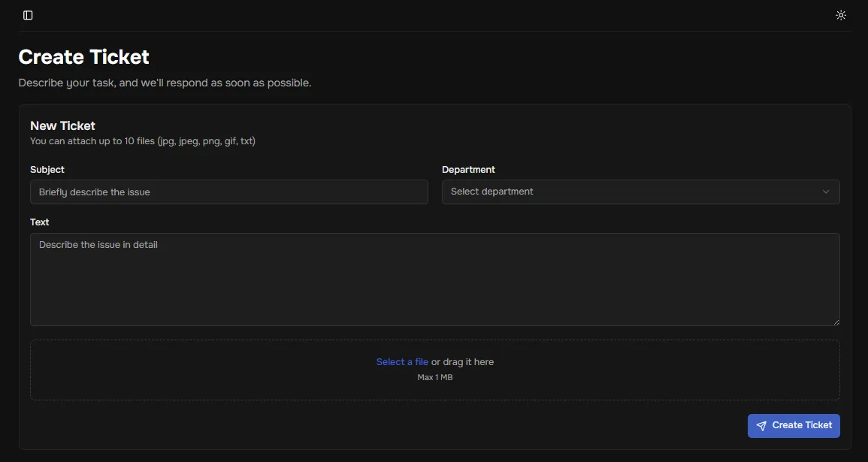Click into the "Describe the issue in detail" textarea
This screenshot has height=462, width=868.
[434, 279]
